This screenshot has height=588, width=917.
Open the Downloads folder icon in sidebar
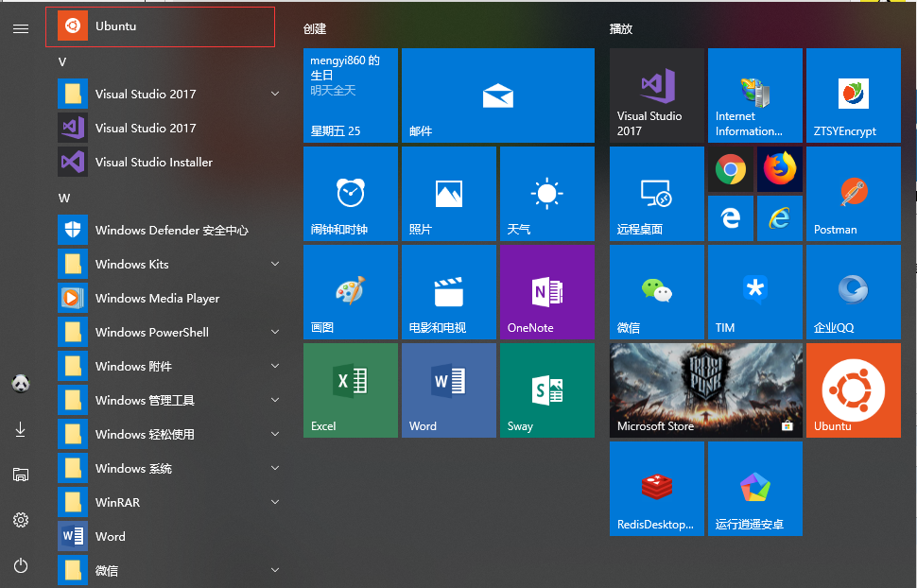pos(21,429)
